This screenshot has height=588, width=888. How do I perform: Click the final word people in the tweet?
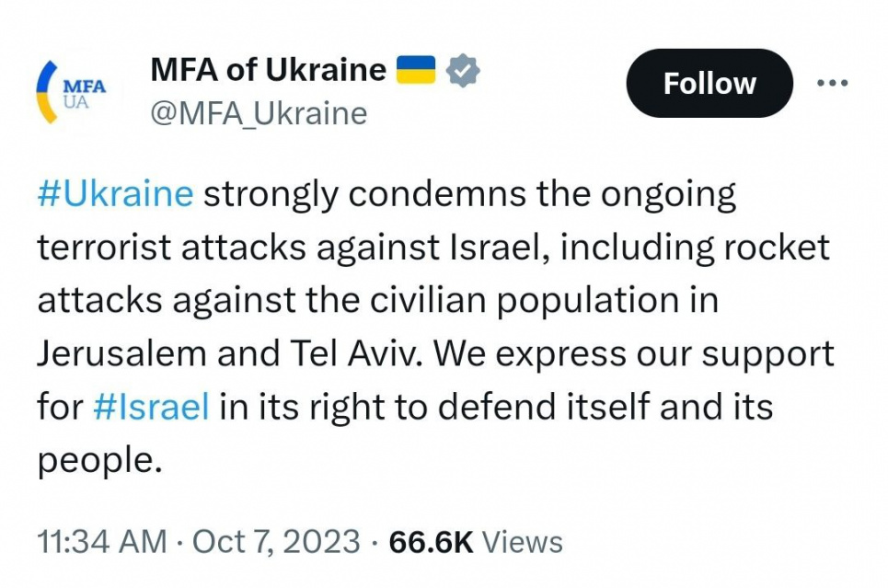92,460
